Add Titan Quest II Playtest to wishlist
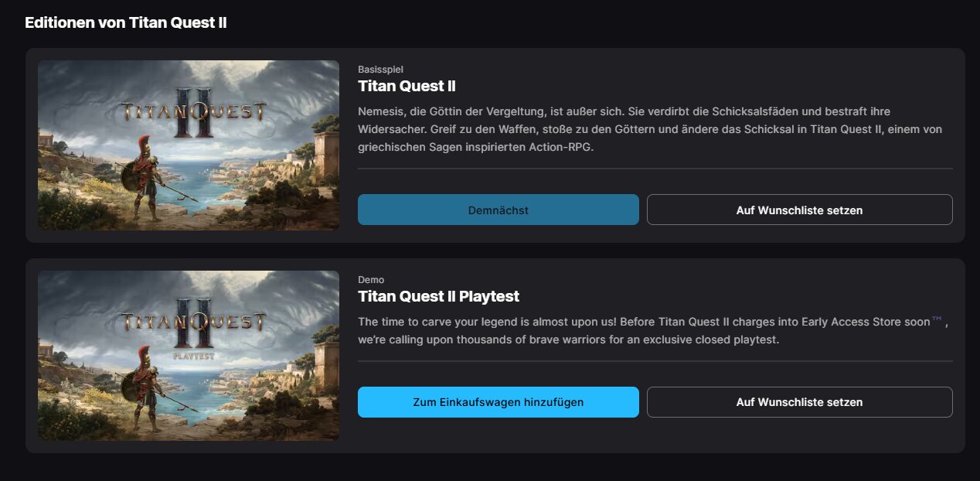This screenshot has width=980, height=481. coord(799,402)
